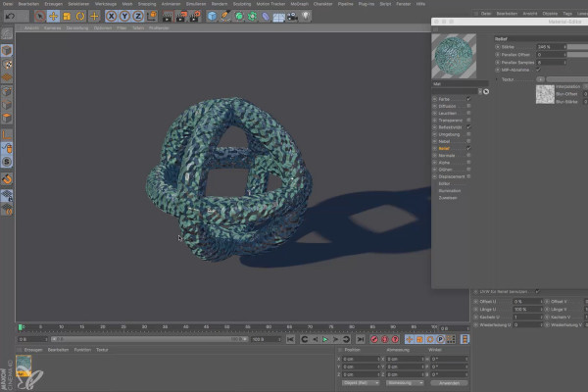Click the Stärke value field
This screenshot has height=392, width=588.
(x=551, y=47)
